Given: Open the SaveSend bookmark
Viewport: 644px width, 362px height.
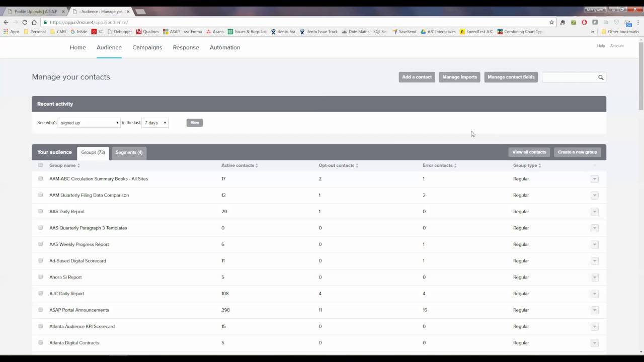Looking at the screenshot, I should [404, 32].
